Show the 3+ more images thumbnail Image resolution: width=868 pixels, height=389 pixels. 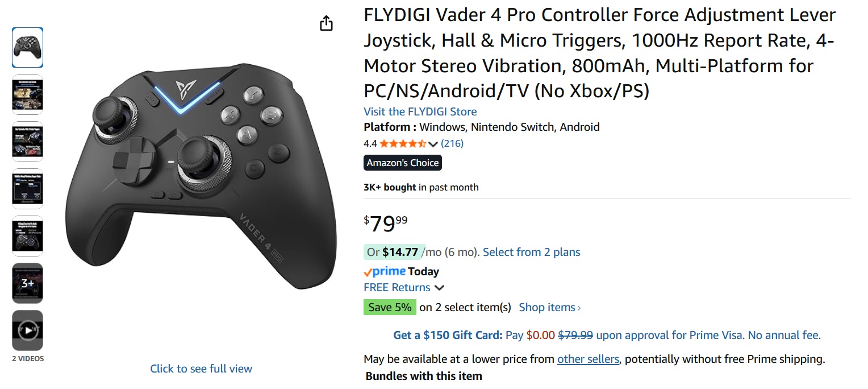(27, 283)
